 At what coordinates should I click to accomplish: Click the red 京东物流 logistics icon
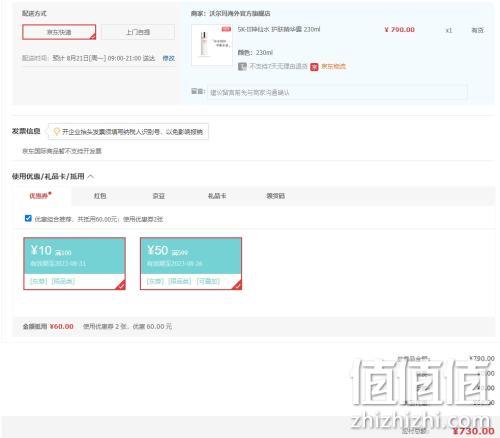click(314, 67)
